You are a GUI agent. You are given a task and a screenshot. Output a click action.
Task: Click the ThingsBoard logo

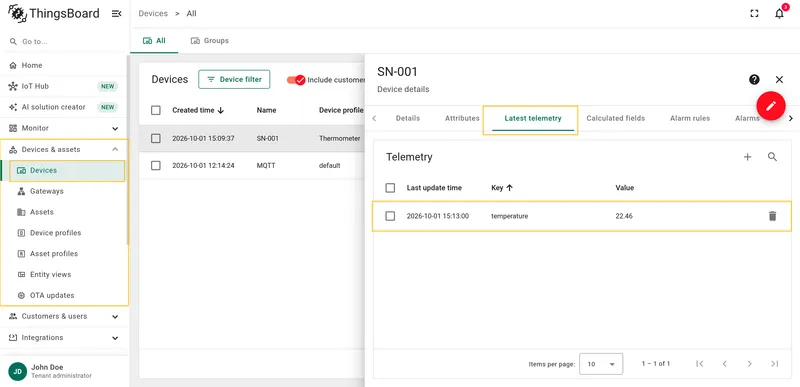coord(54,14)
